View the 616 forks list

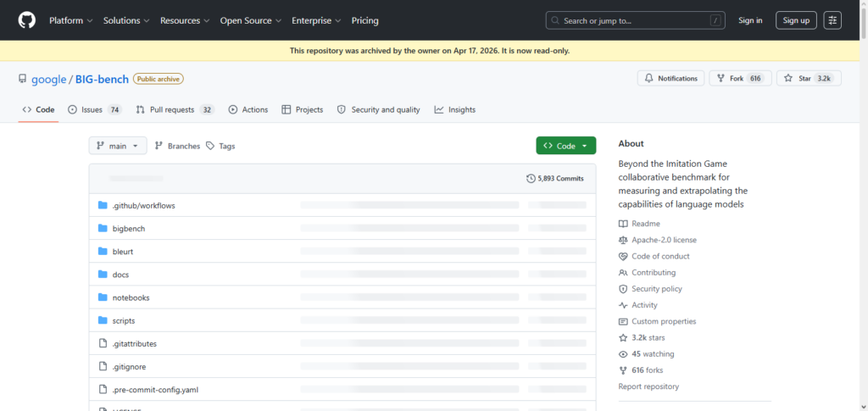click(x=641, y=370)
